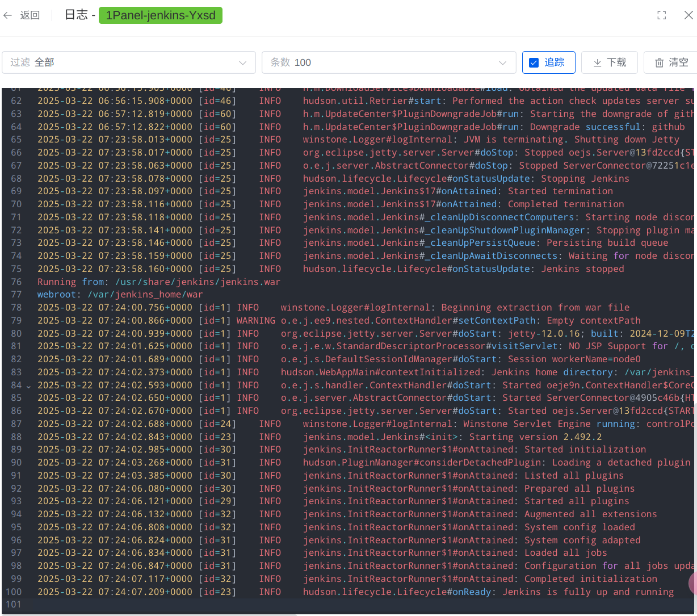Click 'Stopping Jenkins' log line
This screenshot has width=697, height=616.
(x=333, y=179)
